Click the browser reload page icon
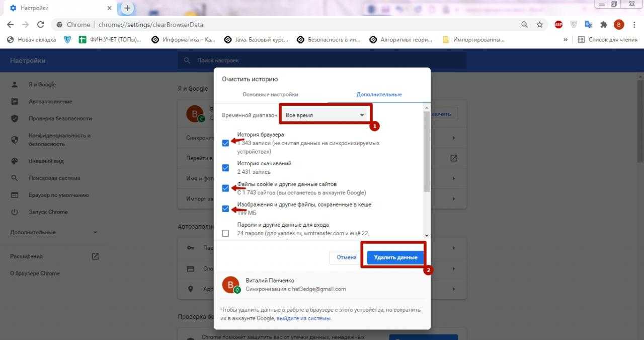Screen dimensions: 644x340 pyautogui.click(x=41, y=25)
